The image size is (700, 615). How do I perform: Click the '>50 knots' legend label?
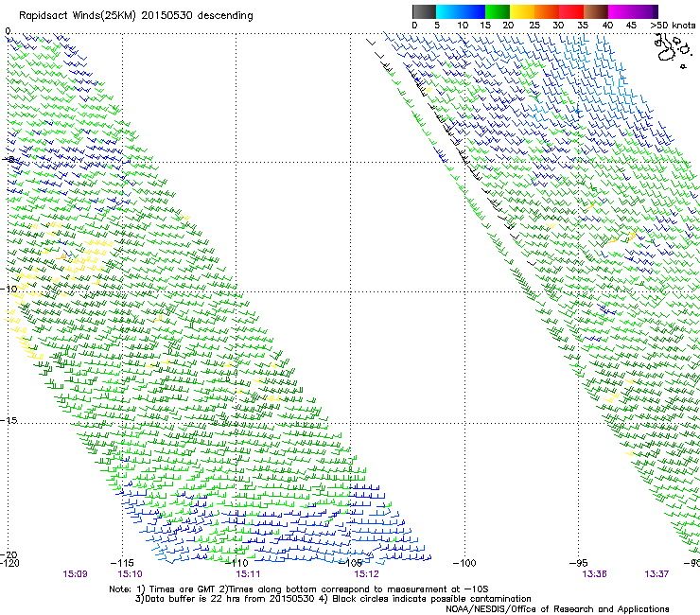[x=673, y=26]
